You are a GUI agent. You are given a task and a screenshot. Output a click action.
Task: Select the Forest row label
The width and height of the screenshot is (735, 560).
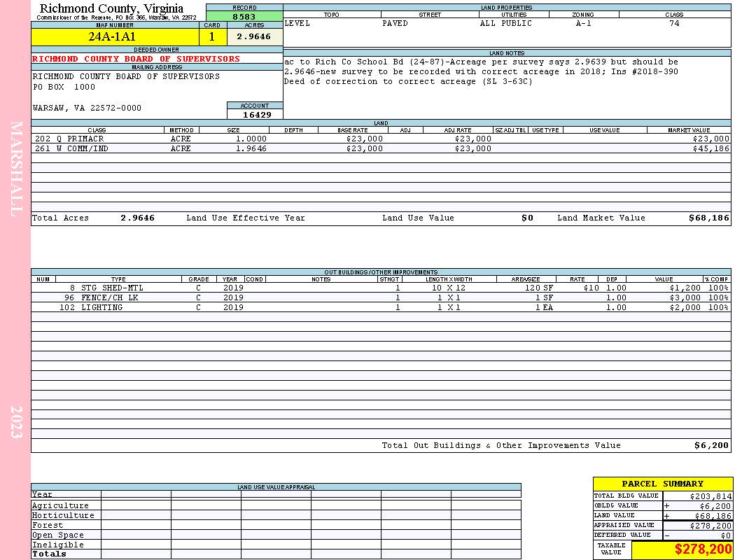click(x=48, y=525)
